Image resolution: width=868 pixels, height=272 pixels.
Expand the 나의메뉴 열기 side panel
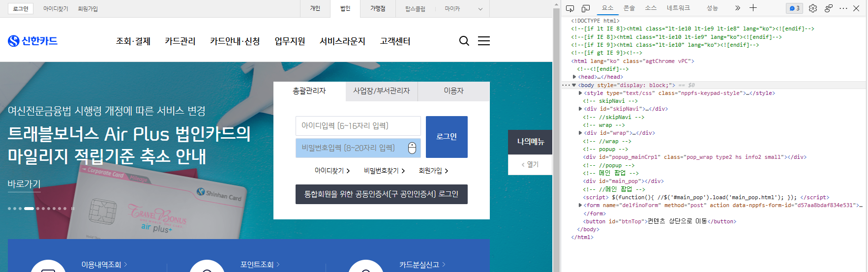pyautogui.click(x=530, y=164)
